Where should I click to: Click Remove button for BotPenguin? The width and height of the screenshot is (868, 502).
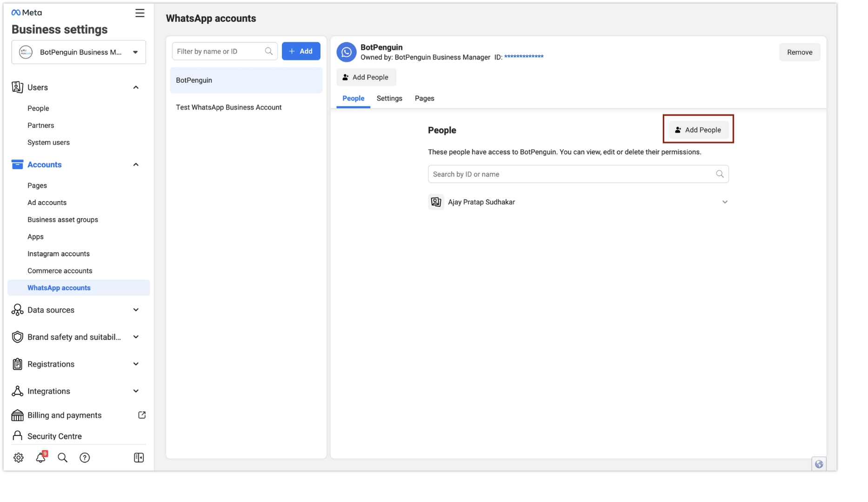[800, 52]
